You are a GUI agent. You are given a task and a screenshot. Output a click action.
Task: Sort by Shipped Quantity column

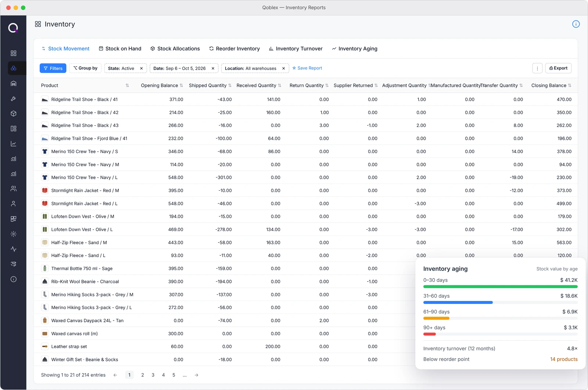(230, 85)
